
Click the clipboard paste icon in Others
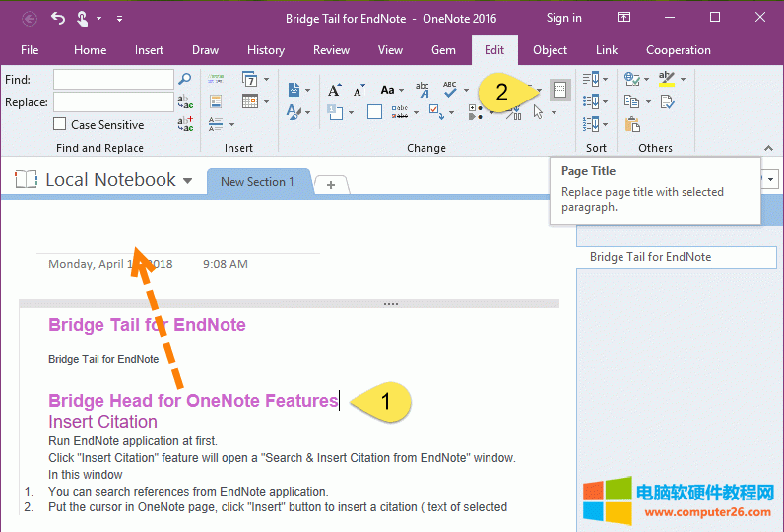point(632,124)
